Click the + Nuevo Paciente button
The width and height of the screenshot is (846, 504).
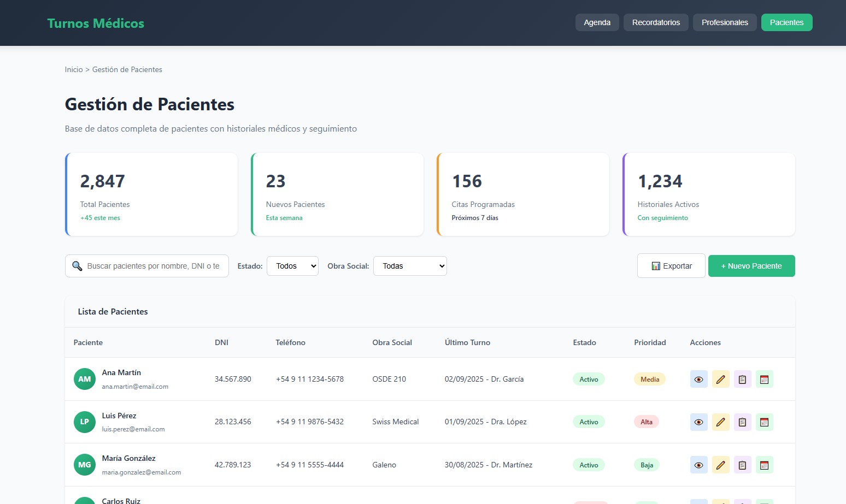coord(751,266)
